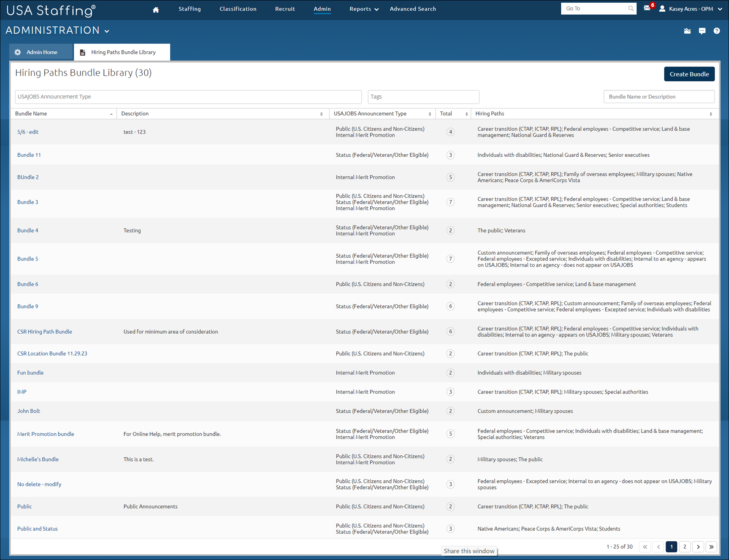Image resolution: width=729 pixels, height=560 pixels.
Task: Sort by Bundle Name column arrow
Action: click(111, 114)
